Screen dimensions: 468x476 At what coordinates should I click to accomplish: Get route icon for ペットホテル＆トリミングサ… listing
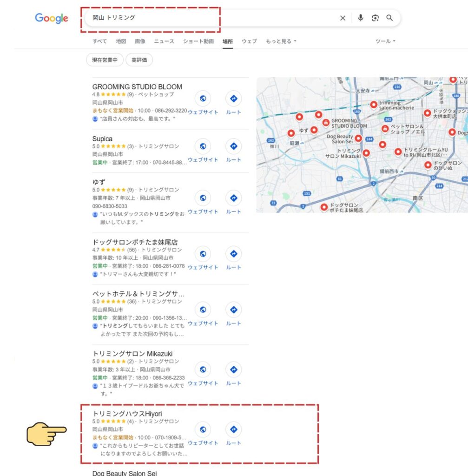coord(234,310)
